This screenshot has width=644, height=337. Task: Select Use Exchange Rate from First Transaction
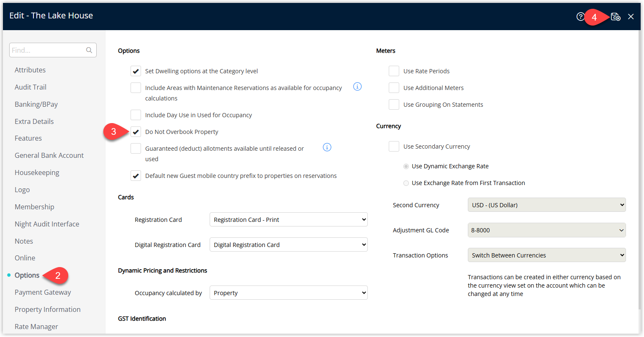point(406,183)
